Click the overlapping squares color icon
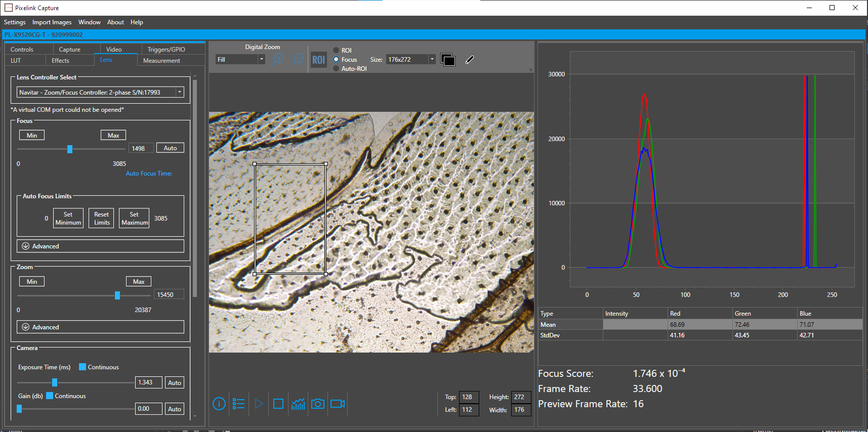868x432 pixels. (448, 60)
